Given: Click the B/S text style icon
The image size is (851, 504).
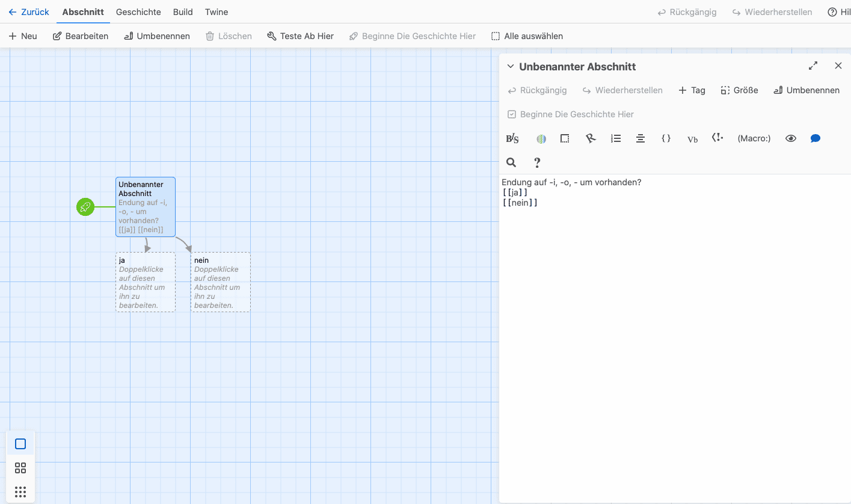Looking at the screenshot, I should point(512,139).
